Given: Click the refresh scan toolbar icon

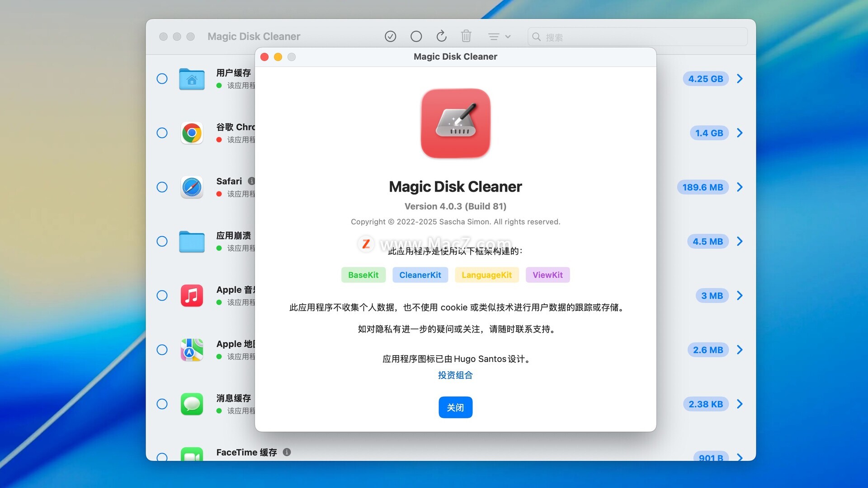Looking at the screenshot, I should pos(441,36).
